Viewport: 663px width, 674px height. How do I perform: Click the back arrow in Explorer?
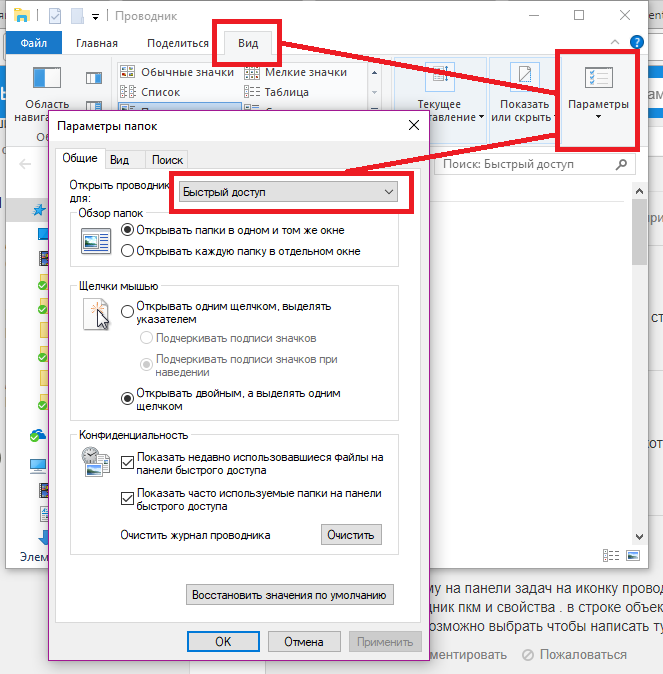tap(25, 164)
